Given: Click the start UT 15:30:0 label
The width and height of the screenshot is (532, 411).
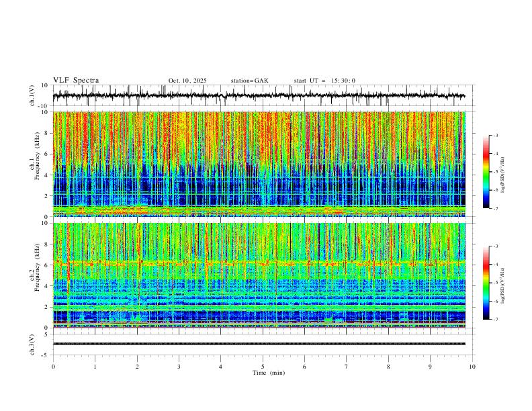Looking at the screenshot, I should click(x=324, y=81).
